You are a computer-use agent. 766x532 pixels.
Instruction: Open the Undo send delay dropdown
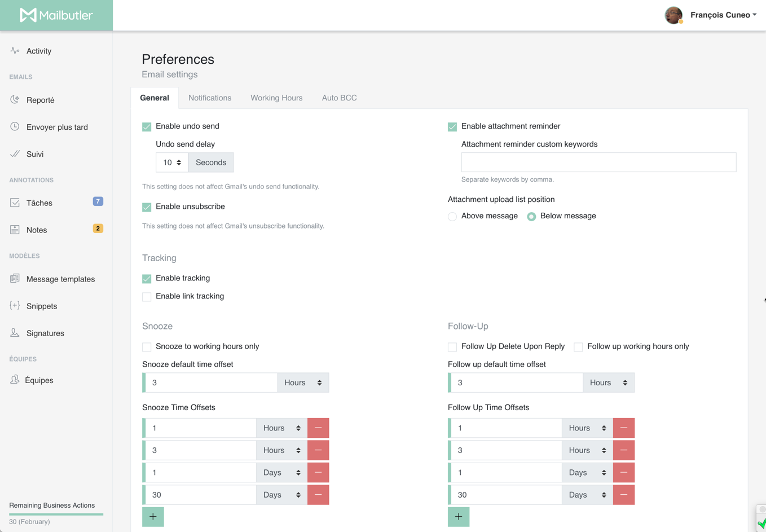pos(172,162)
